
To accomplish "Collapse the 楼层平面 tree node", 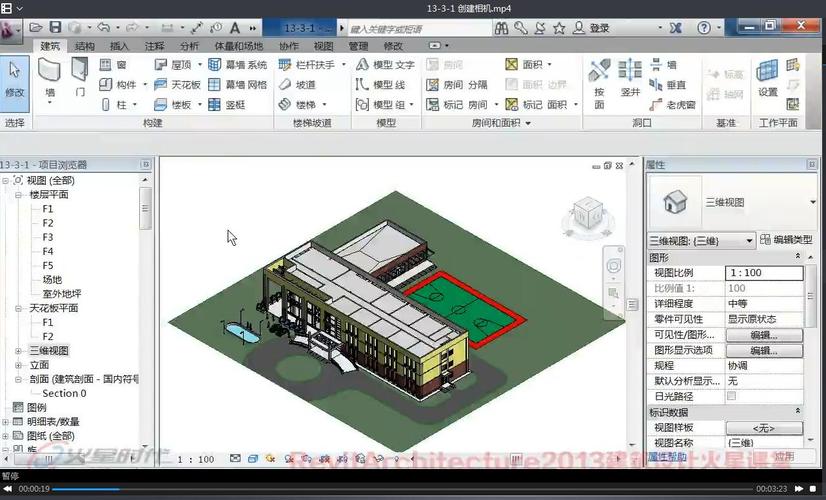I will (x=19, y=195).
